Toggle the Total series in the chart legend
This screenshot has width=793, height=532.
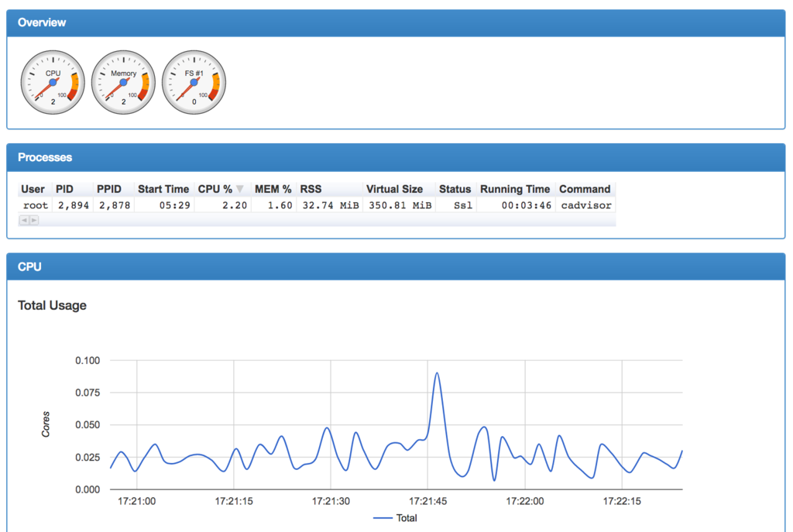pos(395,518)
